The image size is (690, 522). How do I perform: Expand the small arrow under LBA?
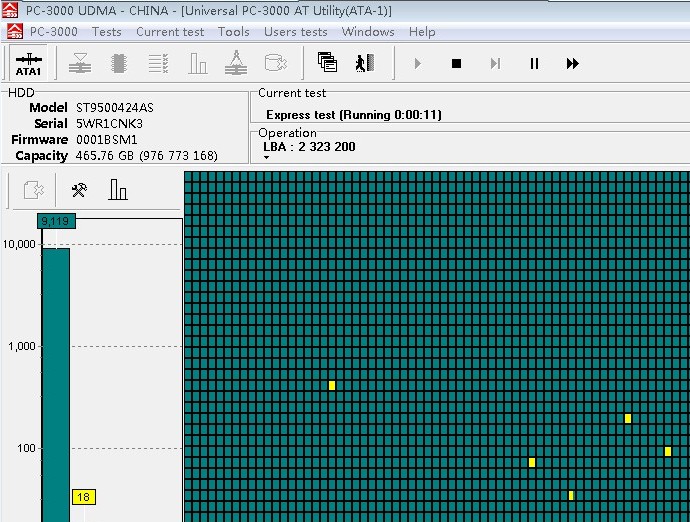pyautogui.click(x=267, y=158)
